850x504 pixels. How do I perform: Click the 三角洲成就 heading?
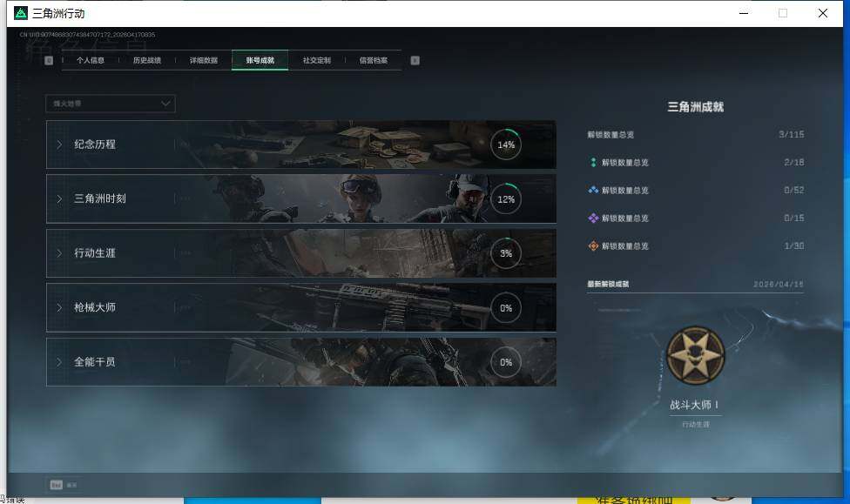(x=696, y=107)
